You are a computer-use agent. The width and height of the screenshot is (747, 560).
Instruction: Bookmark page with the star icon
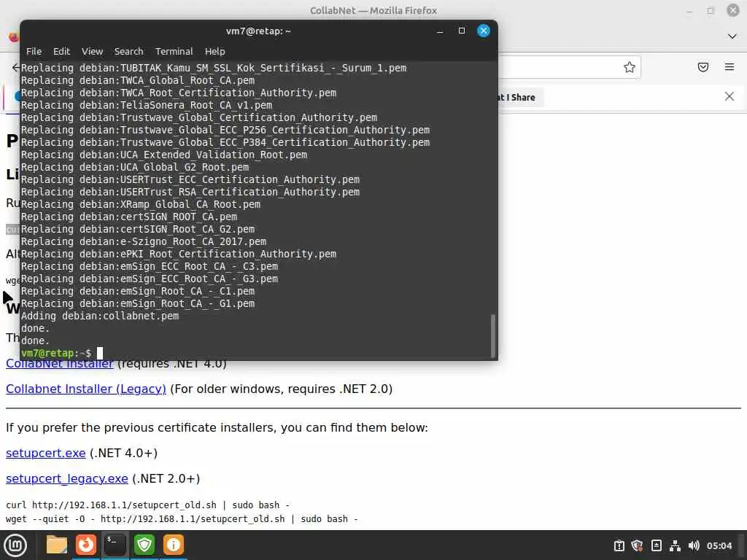pyautogui.click(x=630, y=67)
